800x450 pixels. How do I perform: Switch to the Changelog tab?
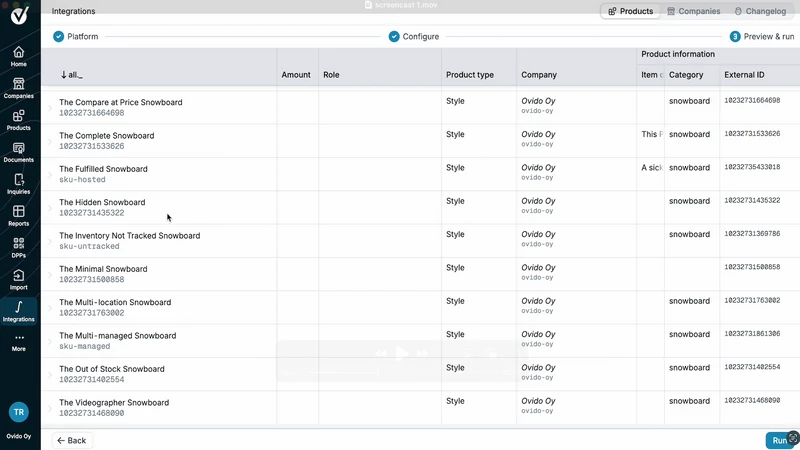[x=760, y=11]
